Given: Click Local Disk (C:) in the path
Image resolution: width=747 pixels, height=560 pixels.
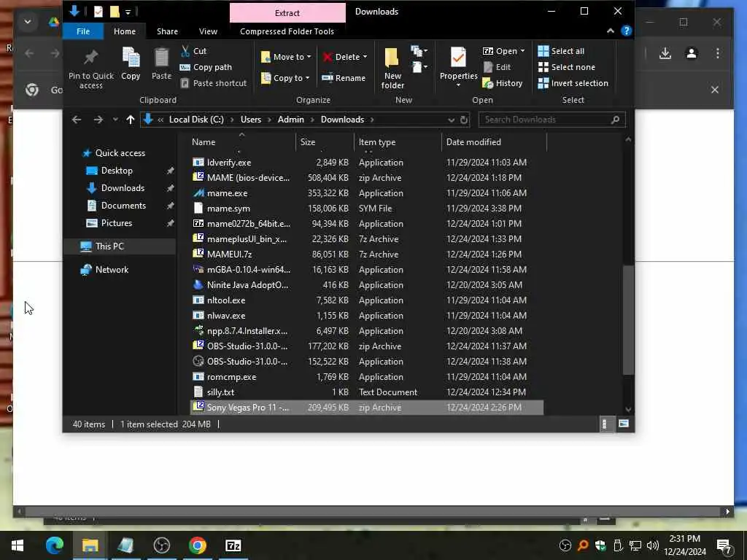Looking at the screenshot, I should 196,120.
